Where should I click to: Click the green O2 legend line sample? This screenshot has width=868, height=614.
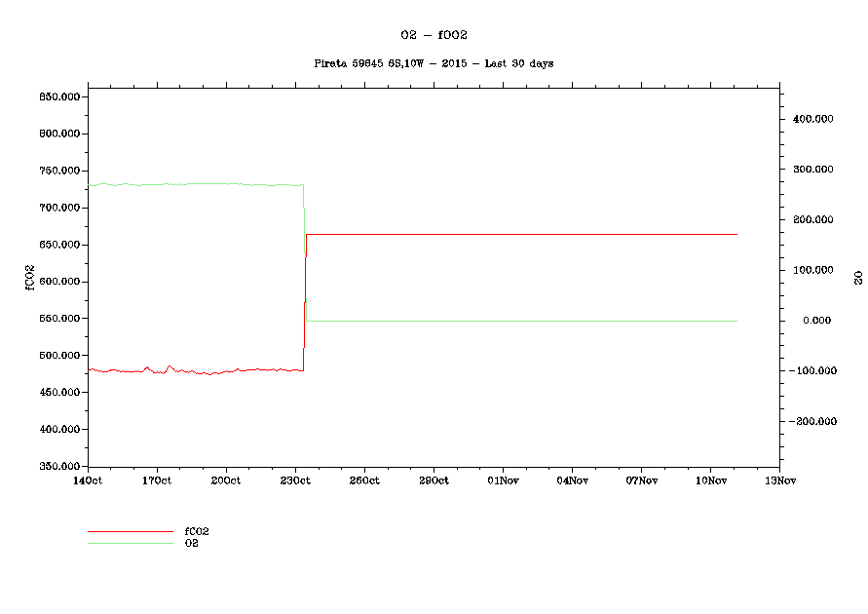click(x=130, y=543)
